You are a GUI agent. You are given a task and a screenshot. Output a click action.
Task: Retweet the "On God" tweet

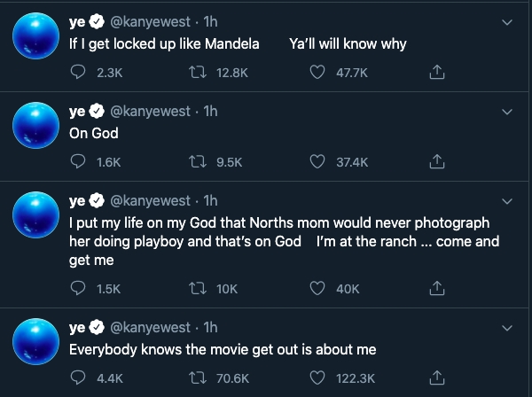click(x=200, y=162)
